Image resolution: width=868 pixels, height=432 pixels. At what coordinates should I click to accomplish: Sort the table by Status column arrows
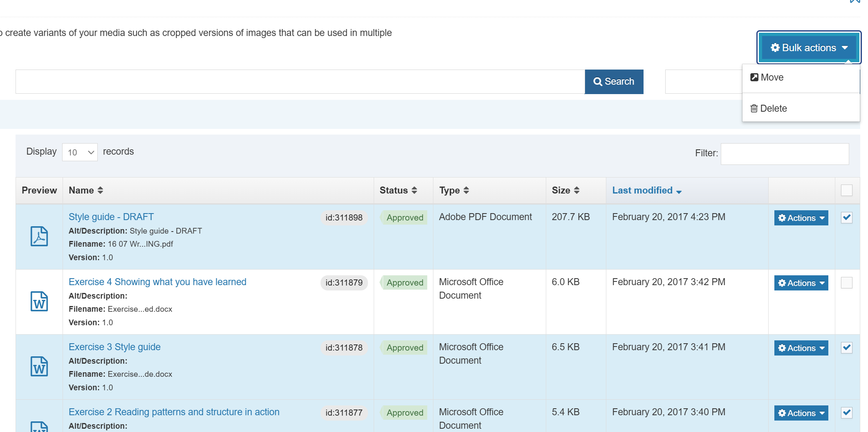pyautogui.click(x=414, y=190)
